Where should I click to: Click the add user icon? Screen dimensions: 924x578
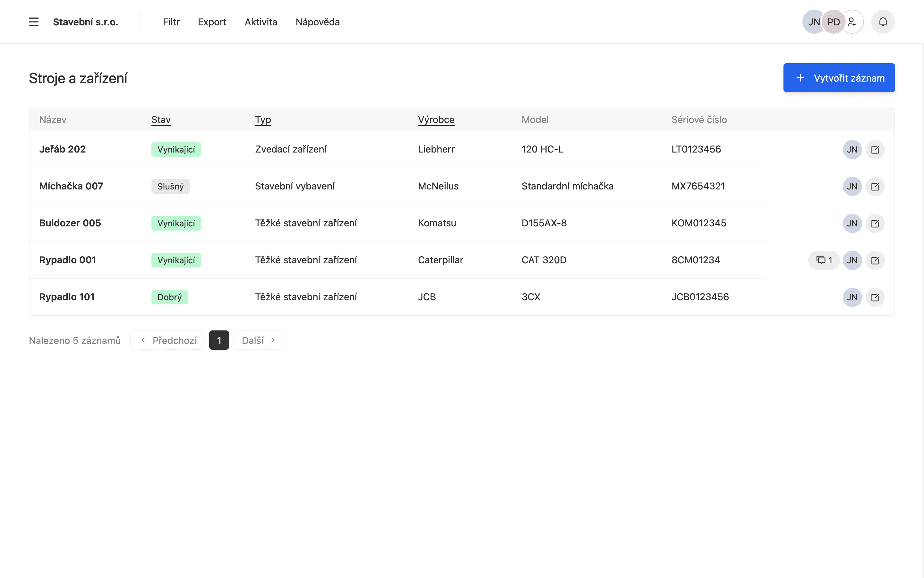(852, 22)
